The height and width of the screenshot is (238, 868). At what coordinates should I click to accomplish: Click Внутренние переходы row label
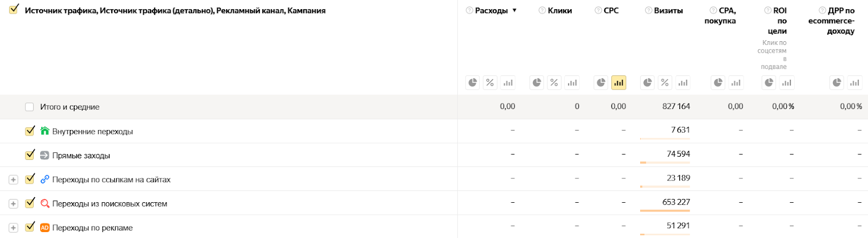pos(92,131)
